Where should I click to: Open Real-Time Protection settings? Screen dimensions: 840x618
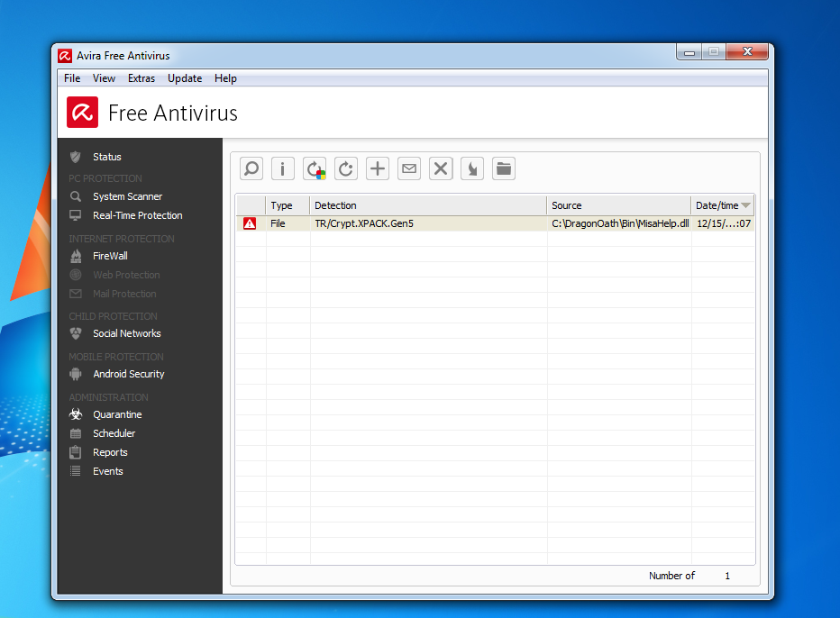tap(138, 215)
